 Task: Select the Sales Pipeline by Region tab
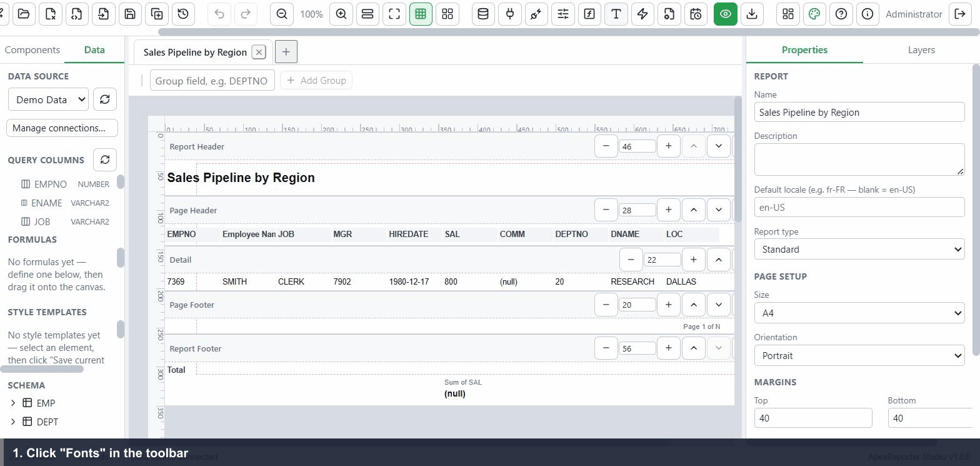pos(195,52)
